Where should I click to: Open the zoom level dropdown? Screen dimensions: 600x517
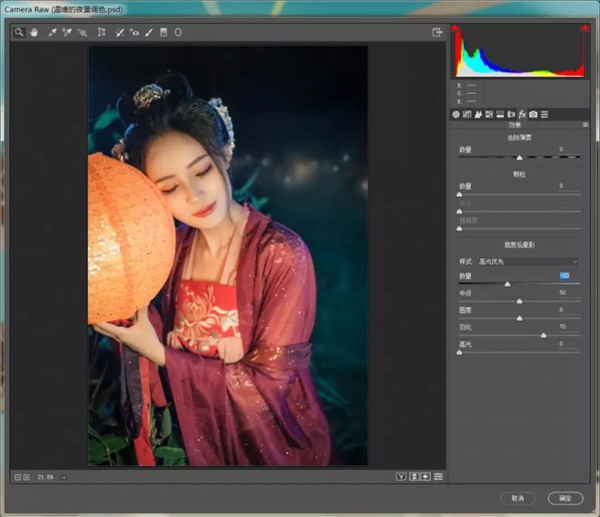tap(64, 477)
